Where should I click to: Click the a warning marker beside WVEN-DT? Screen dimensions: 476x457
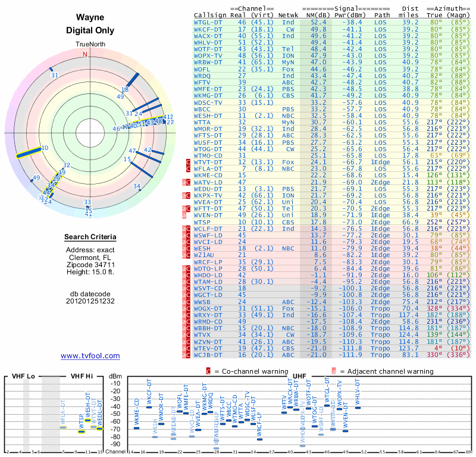(184, 215)
